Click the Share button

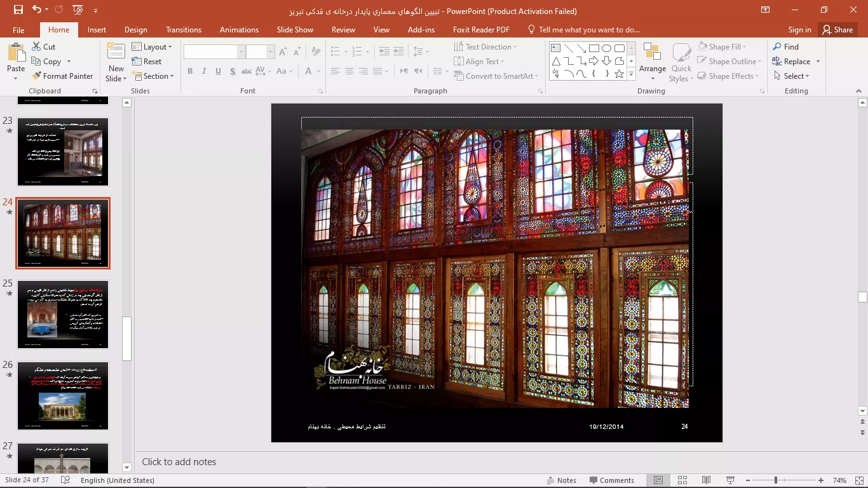click(x=837, y=29)
